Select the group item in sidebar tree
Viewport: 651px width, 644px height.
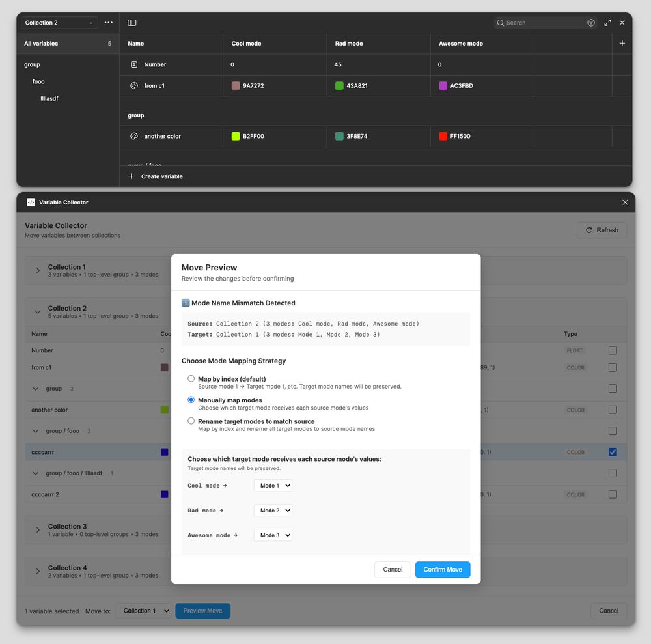pos(32,64)
